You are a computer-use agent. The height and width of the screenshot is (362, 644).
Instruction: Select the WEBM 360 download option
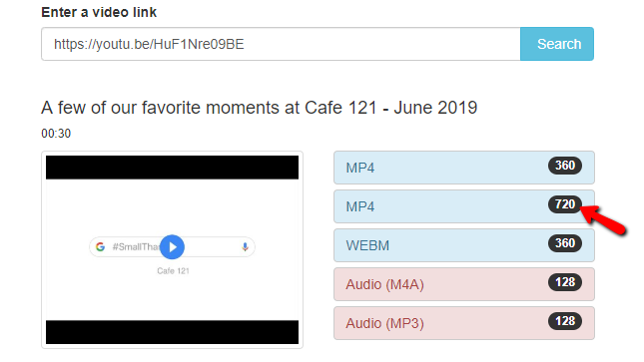464,245
